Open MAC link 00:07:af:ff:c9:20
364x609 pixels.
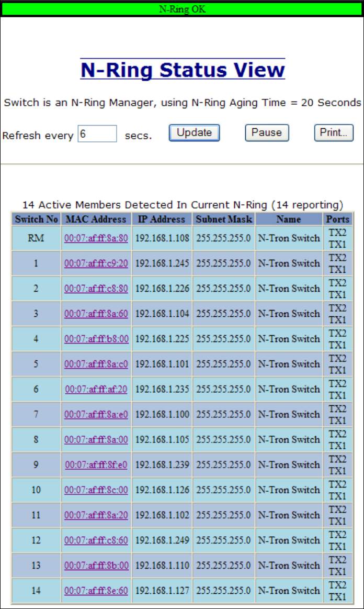tap(96, 263)
